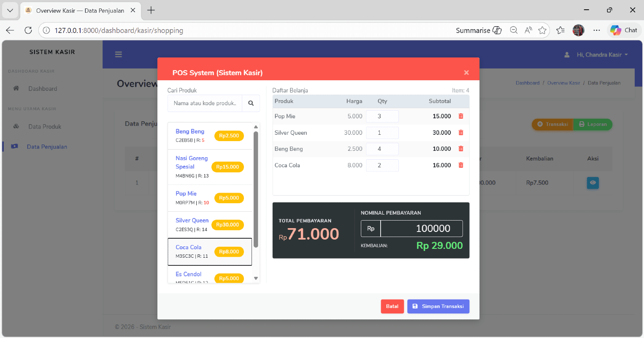
Task: Click the Rp 29.000 kembalian amount
Action: click(439, 245)
